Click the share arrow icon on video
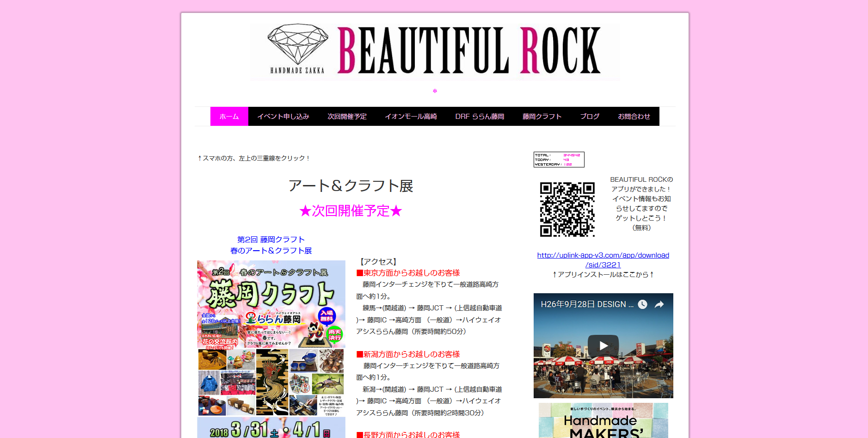This screenshot has height=438, width=868. click(659, 304)
